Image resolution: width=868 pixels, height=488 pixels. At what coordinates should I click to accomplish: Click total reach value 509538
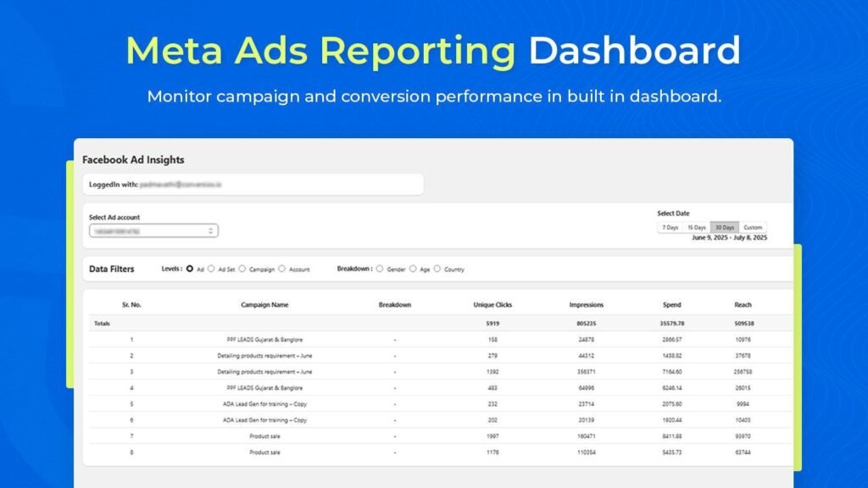743,324
